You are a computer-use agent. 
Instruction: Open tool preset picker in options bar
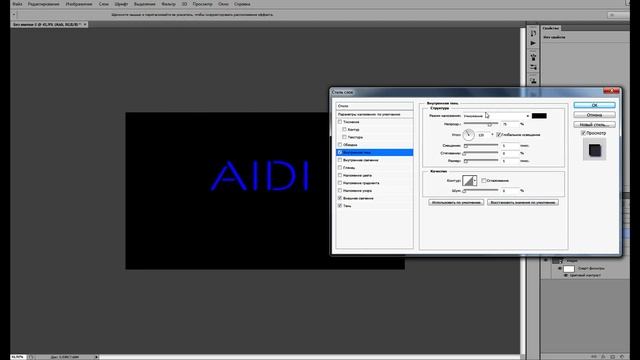click(x=14, y=15)
